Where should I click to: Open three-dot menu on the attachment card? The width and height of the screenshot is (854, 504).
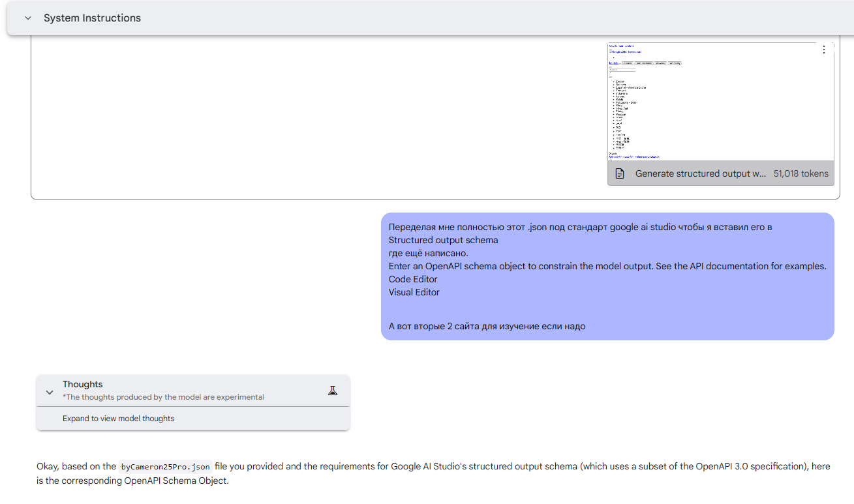823,50
